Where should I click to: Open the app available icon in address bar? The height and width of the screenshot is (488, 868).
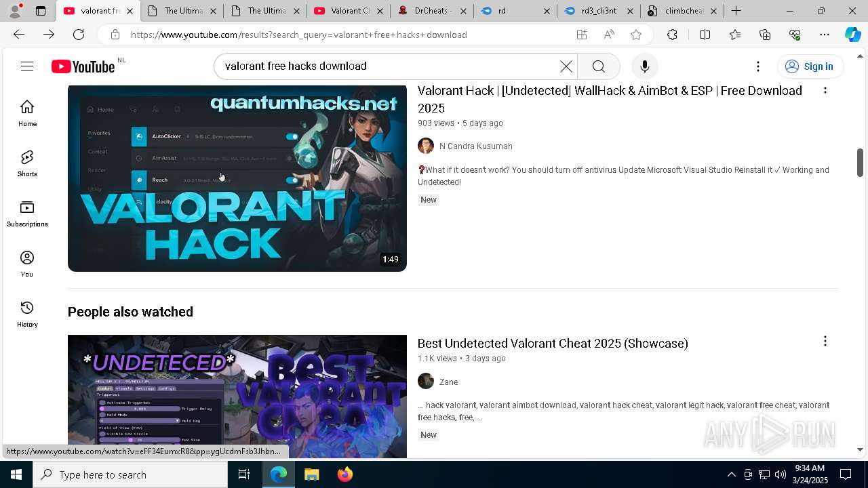[582, 35]
